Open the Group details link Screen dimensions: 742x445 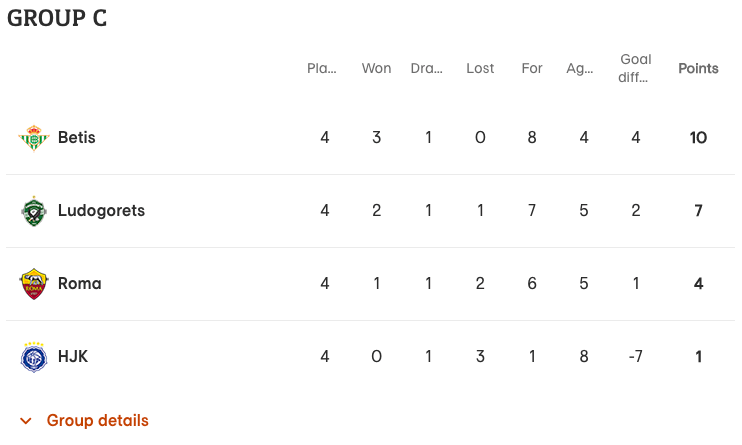(97, 421)
